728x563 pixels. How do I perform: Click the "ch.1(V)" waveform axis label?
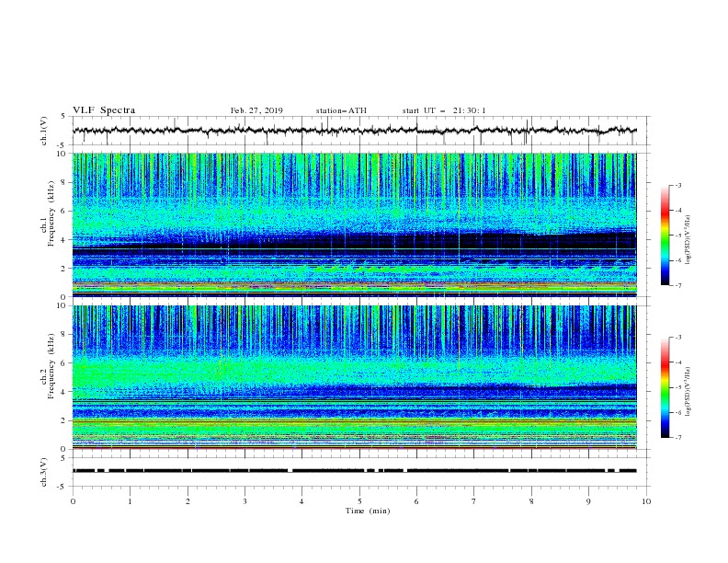pos(44,131)
